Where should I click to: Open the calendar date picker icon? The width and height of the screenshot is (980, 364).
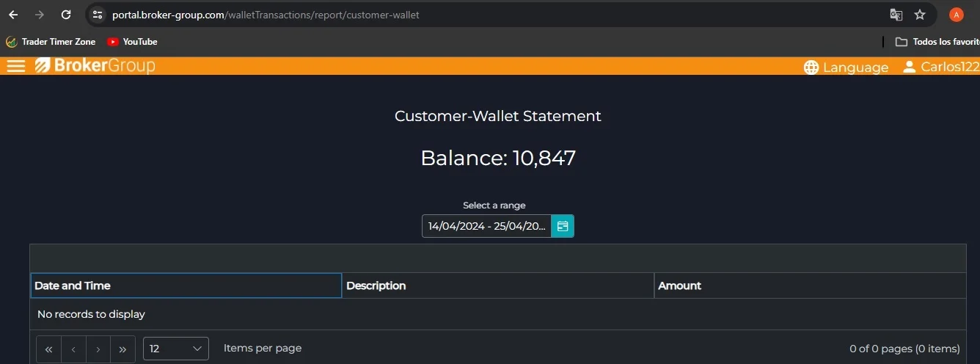coord(563,226)
